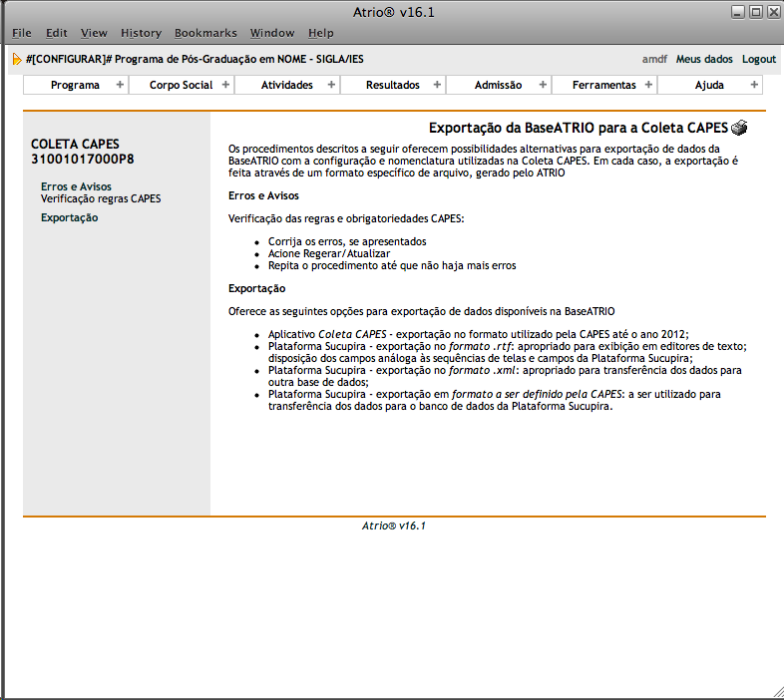Click the window resize grip corner

[x=776, y=692]
